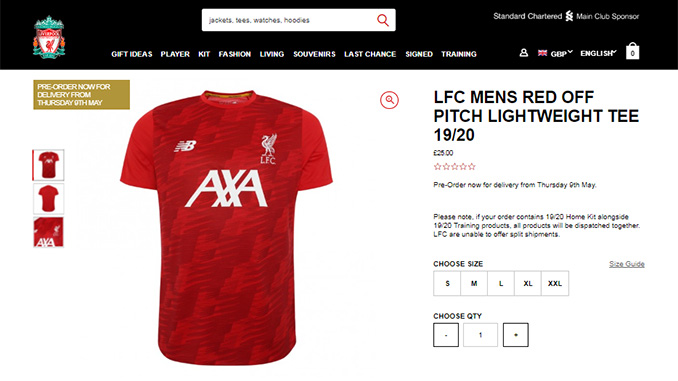Decrease quantity with minus button
The height and width of the screenshot is (381, 678).
click(x=446, y=335)
